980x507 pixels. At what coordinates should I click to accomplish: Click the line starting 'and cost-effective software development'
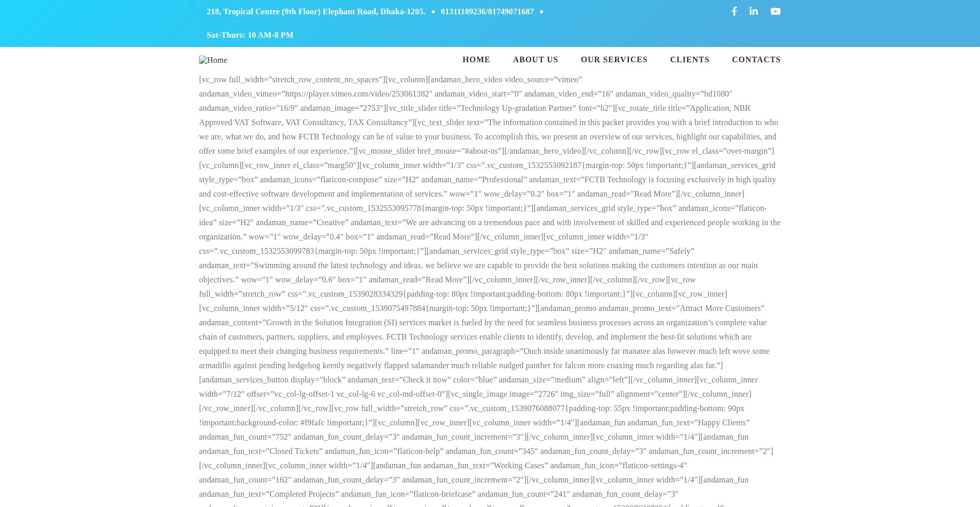tap(472, 194)
